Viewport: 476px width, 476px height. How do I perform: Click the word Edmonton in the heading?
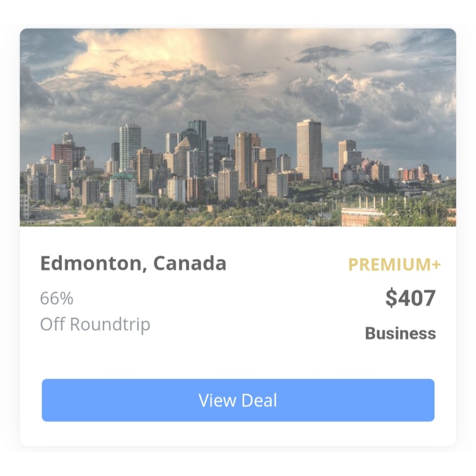pyautogui.click(x=91, y=263)
